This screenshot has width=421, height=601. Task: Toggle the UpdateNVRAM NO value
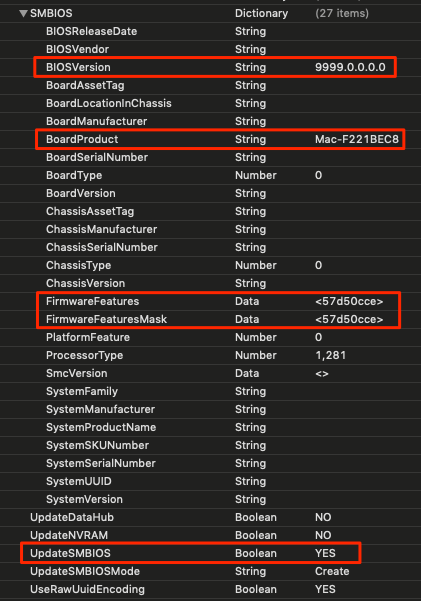(x=323, y=536)
